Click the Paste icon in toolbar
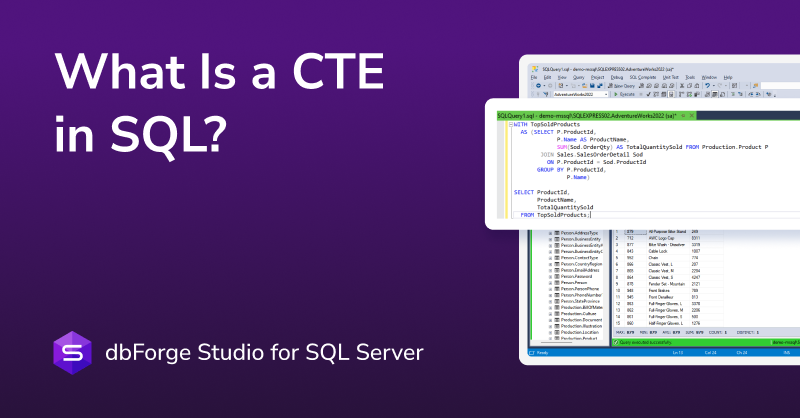Screen dimensions: 800x418 (x=696, y=86)
